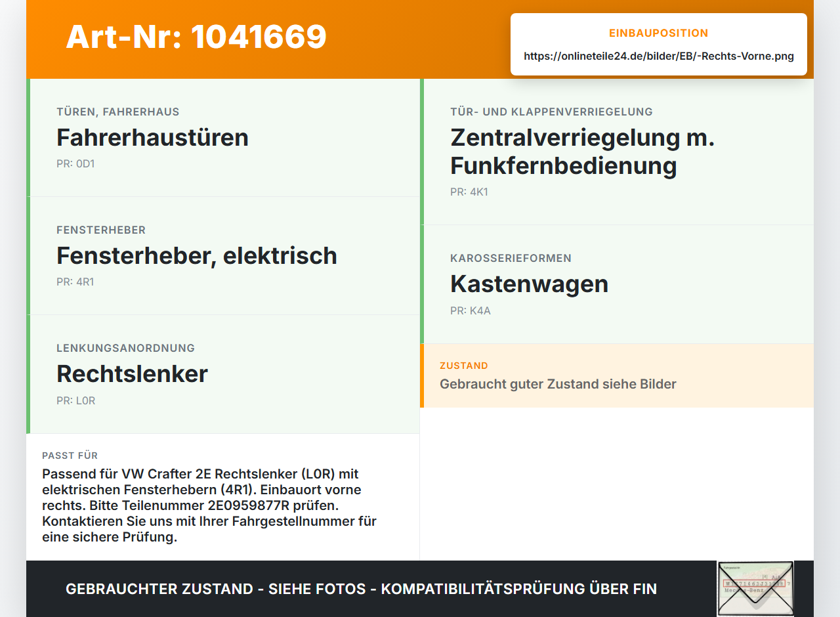Viewport: 840px width, 617px height.
Task: Click the EINBAUPOSITION label
Action: tap(659, 33)
